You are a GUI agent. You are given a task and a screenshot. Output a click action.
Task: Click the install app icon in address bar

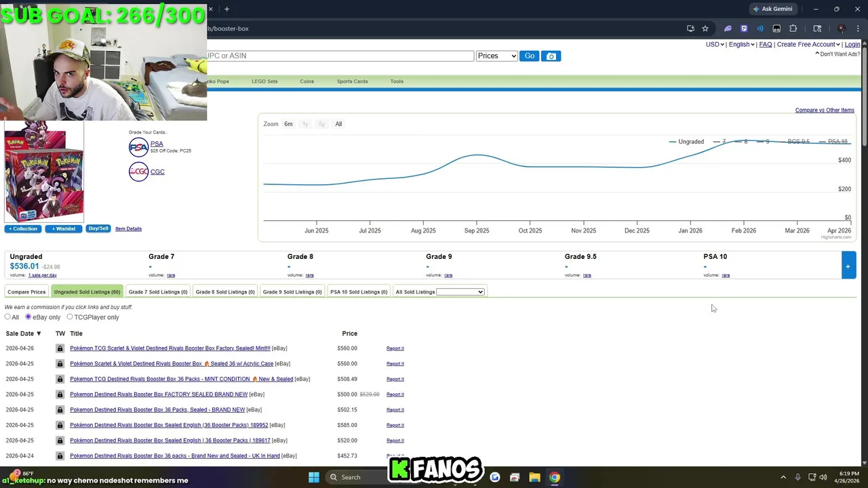tap(690, 28)
